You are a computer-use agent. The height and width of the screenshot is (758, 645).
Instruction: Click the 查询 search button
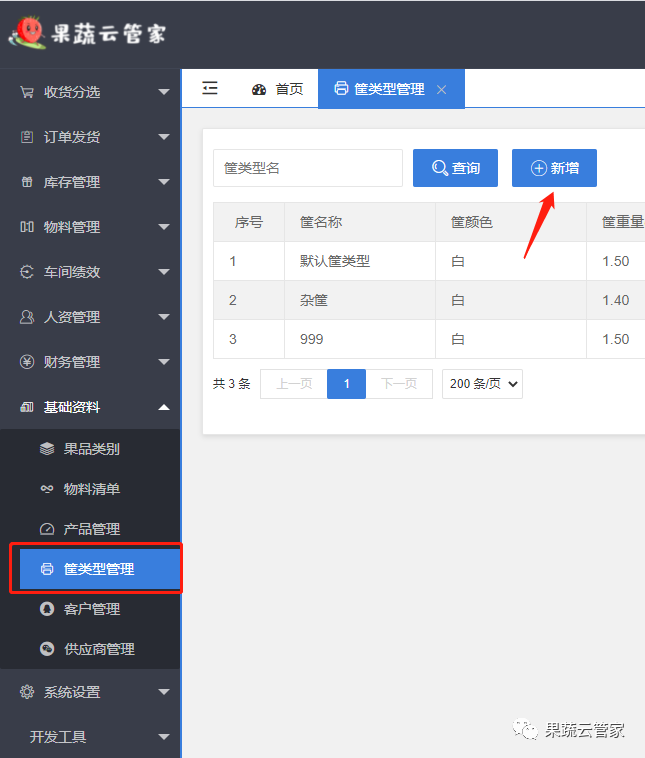[x=455, y=168]
